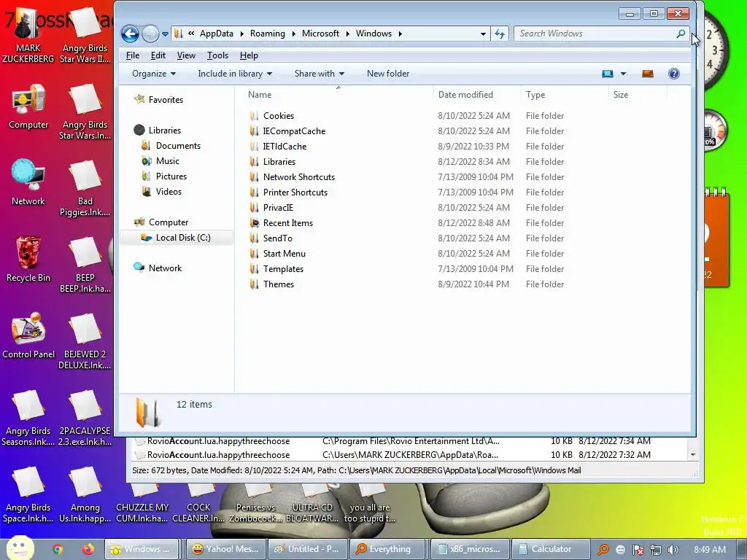This screenshot has width=747, height=560.
Task: Click the Chrome icon in the taskbar
Action: tap(58, 549)
